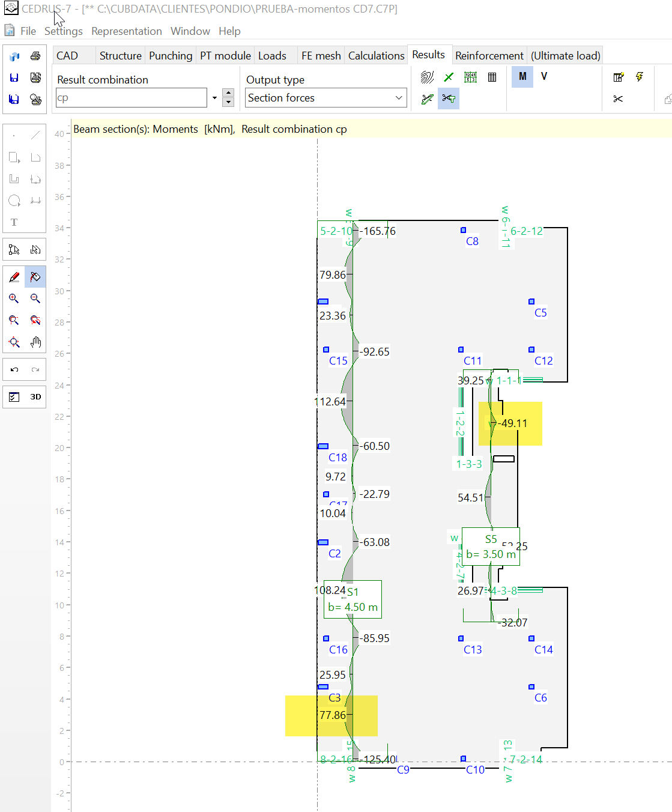
Task: Click the zoom out magnifier tool
Action: coord(35,298)
